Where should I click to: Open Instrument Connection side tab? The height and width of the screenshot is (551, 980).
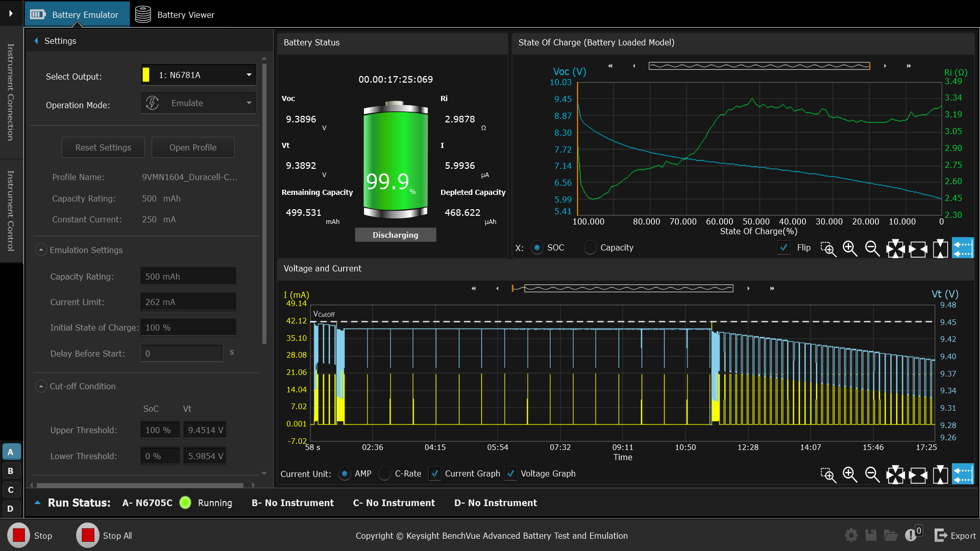10,92
